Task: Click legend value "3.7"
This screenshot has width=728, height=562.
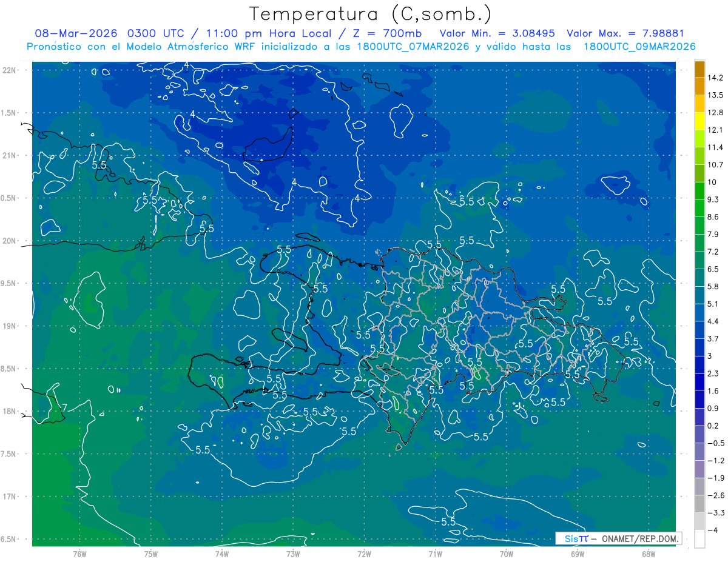Action: (x=714, y=339)
